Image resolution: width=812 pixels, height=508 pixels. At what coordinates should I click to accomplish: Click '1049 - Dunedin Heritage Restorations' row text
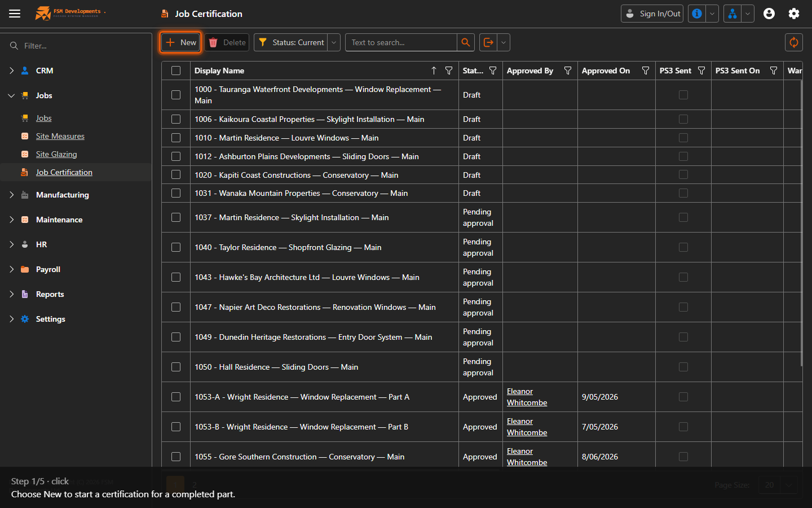[314, 337]
